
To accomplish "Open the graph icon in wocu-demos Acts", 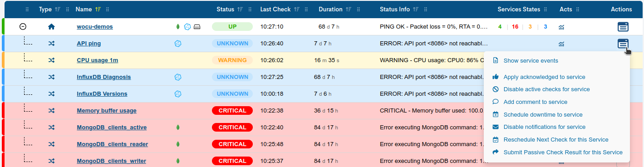I will [x=561, y=27].
